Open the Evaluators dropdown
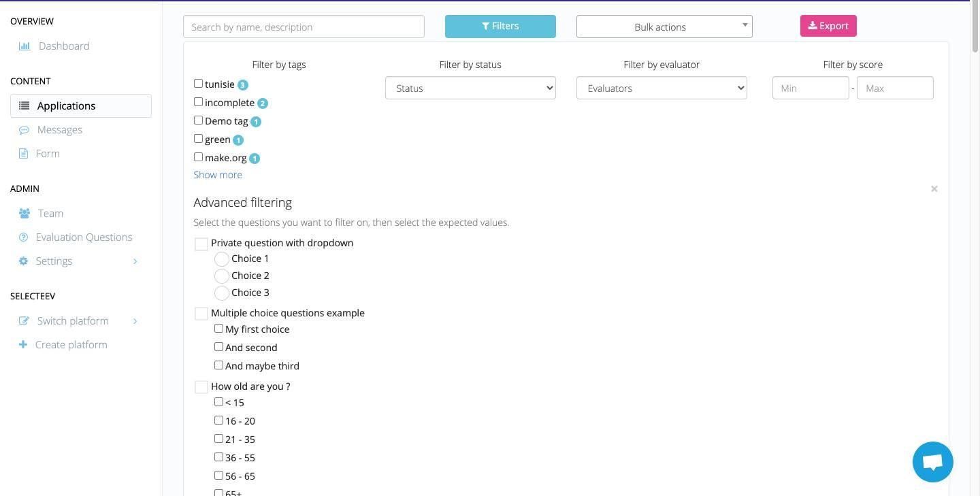Viewport: 980px width, 496px height. (x=661, y=88)
